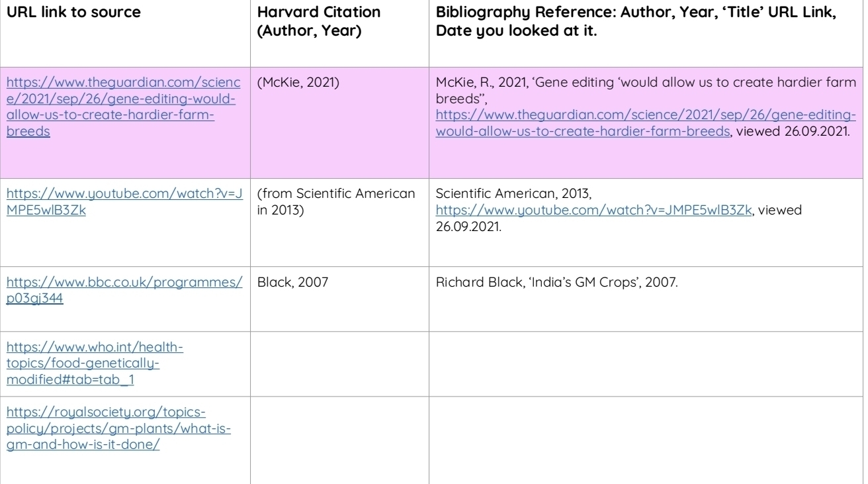
Task: Click empty Bibliography cell in Royal Society row
Action: point(645,437)
